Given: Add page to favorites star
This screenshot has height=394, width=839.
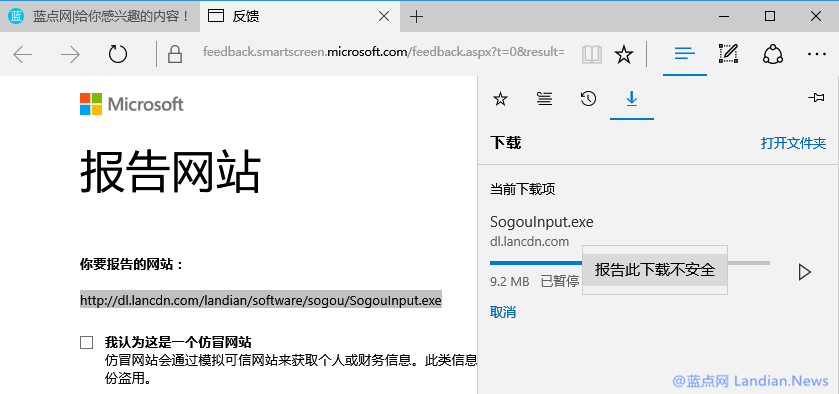Looking at the screenshot, I should (623, 54).
